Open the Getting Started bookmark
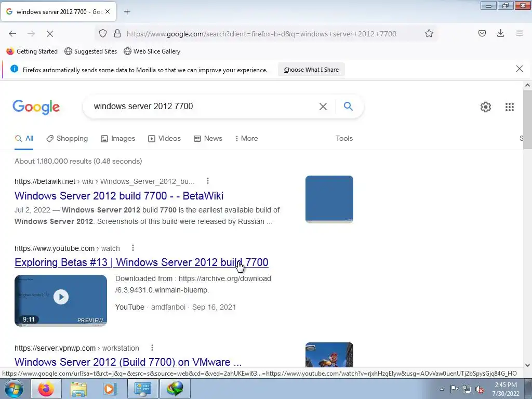The height and width of the screenshot is (399, 532). click(32, 51)
